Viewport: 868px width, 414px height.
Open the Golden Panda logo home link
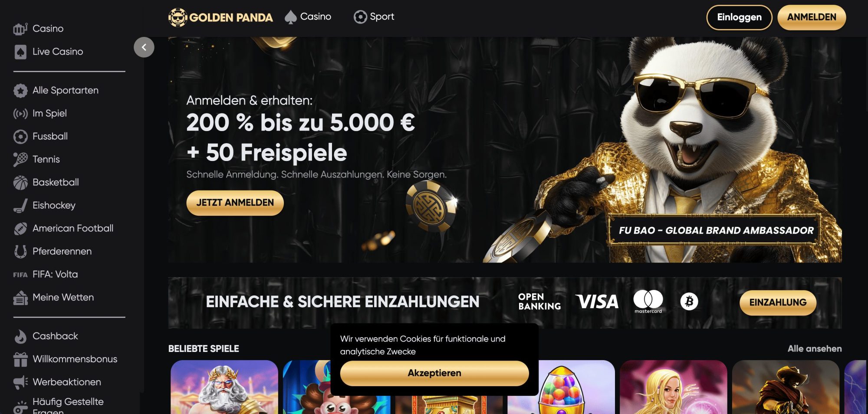tap(220, 17)
